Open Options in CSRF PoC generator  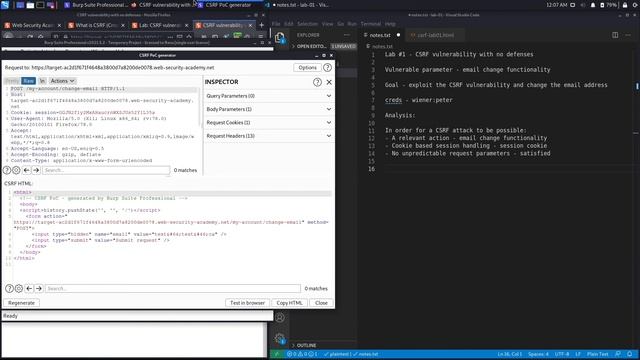[x=307, y=67]
